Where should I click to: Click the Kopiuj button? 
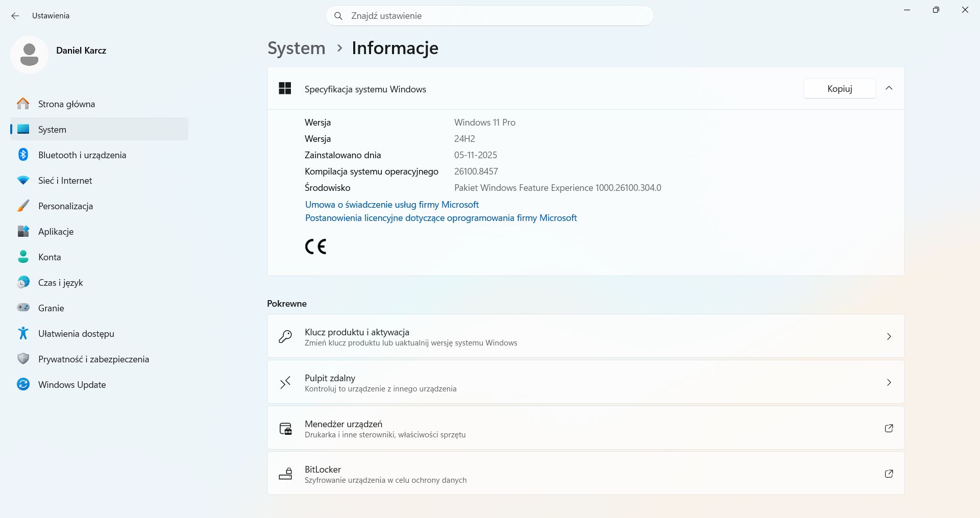840,88
